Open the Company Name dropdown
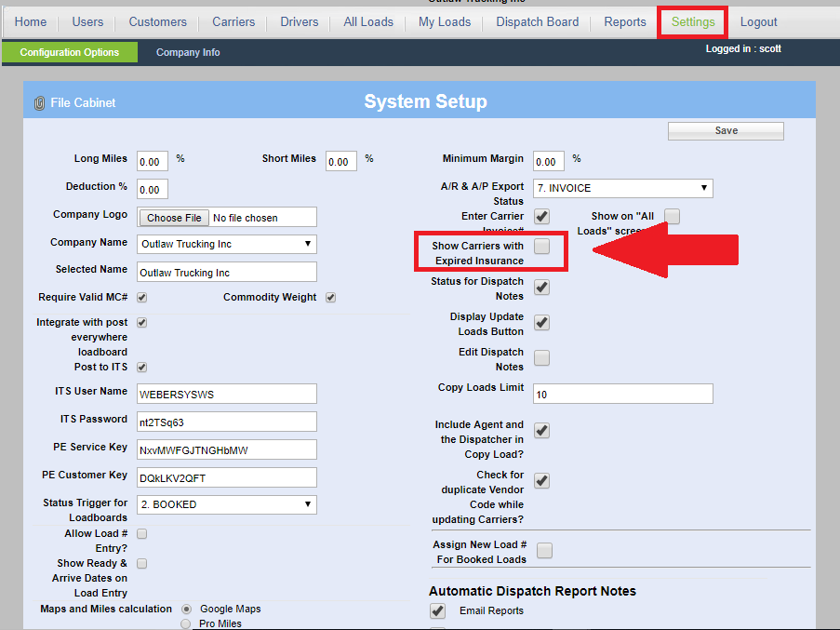The height and width of the screenshot is (630, 840). click(227, 244)
